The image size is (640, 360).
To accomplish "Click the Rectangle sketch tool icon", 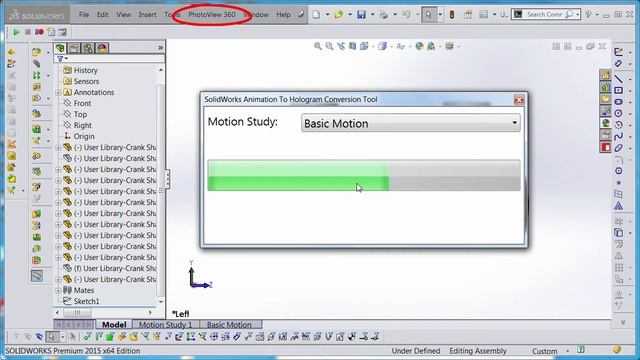I will tap(619, 90).
